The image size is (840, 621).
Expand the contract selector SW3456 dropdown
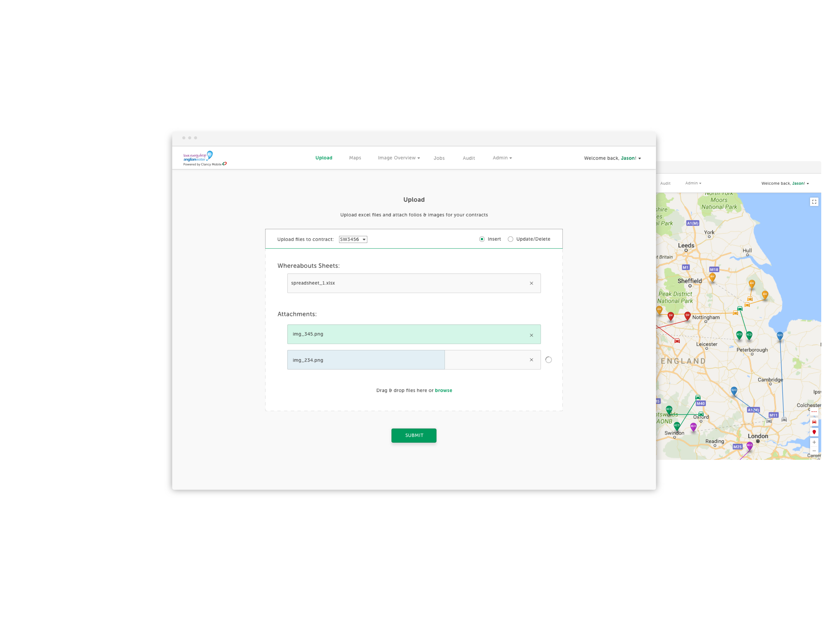[x=353, y=239]
